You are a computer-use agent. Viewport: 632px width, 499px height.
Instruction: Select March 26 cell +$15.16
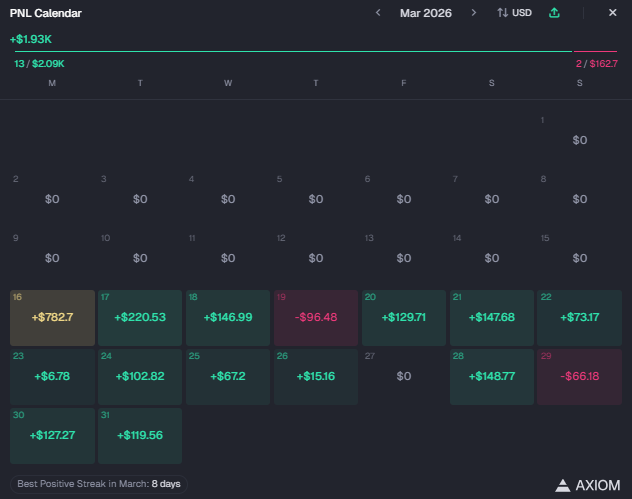pyautogui.click(x=316, y=377)
